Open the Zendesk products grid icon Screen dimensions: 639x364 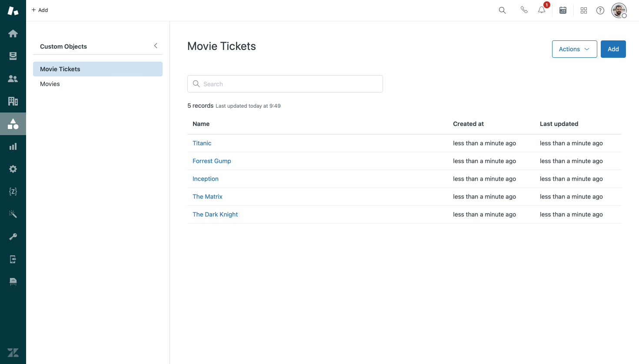(x=584, y=10)
